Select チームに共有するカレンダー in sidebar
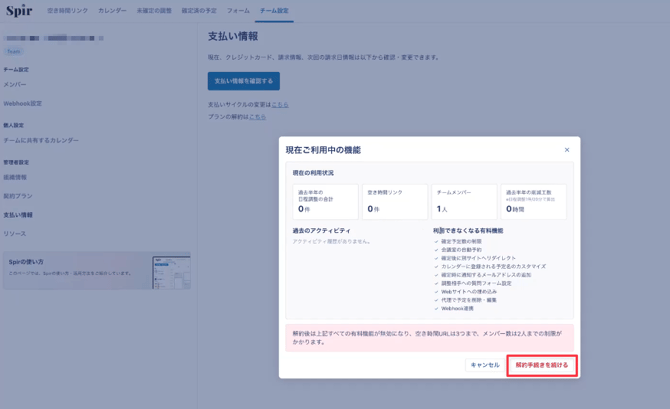 pos(41,141)
